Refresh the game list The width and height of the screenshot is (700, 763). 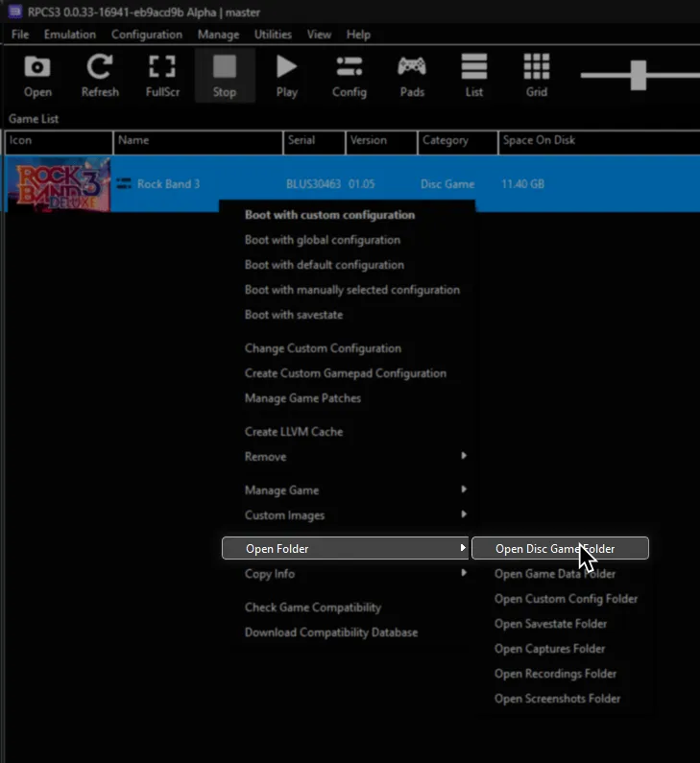[100, 76]
